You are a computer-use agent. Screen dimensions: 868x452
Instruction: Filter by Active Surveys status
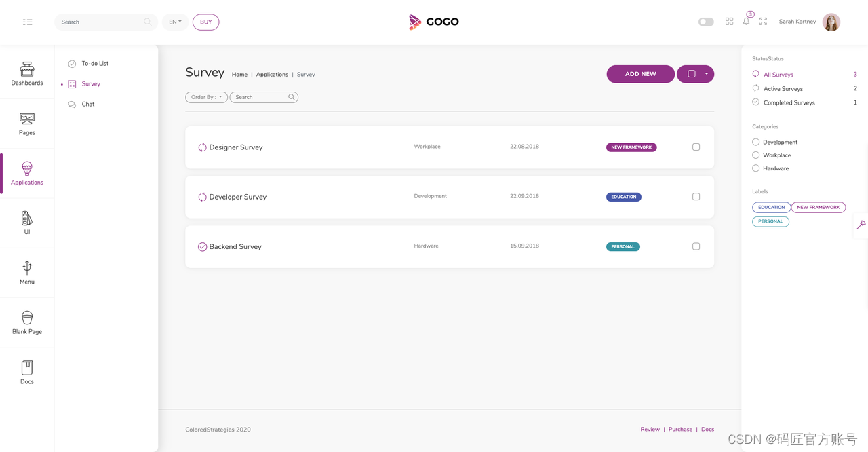(783, 89)
